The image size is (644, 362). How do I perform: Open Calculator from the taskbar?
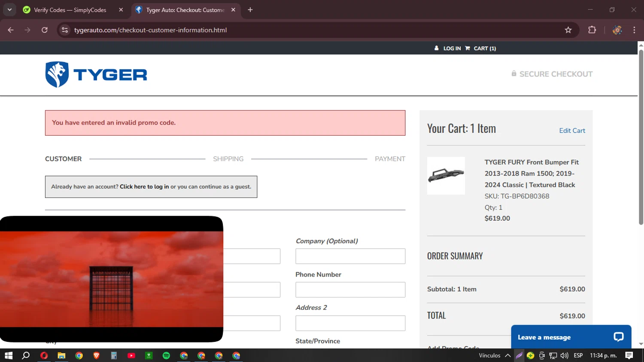[x=114, y=356]
